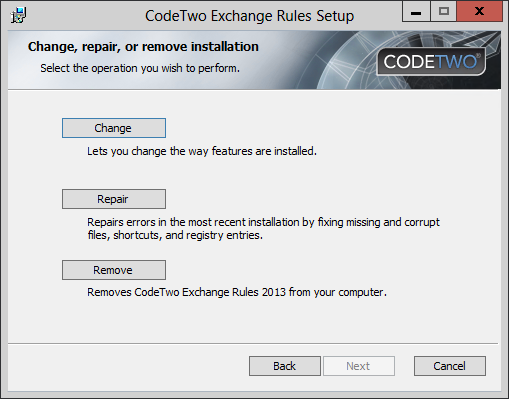Click the greyed-out Next button
Image resolution: width=509 pixels, height=399 pixels.
tap(359, 366)
